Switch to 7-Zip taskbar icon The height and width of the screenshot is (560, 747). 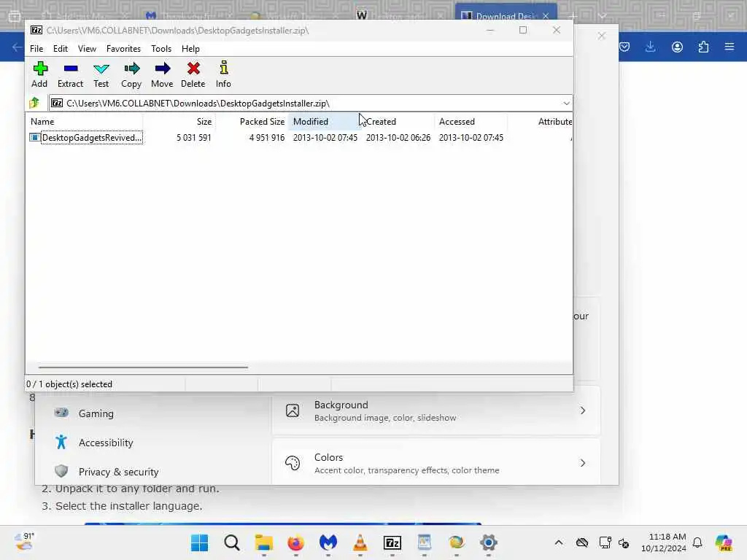coord(392,542)
